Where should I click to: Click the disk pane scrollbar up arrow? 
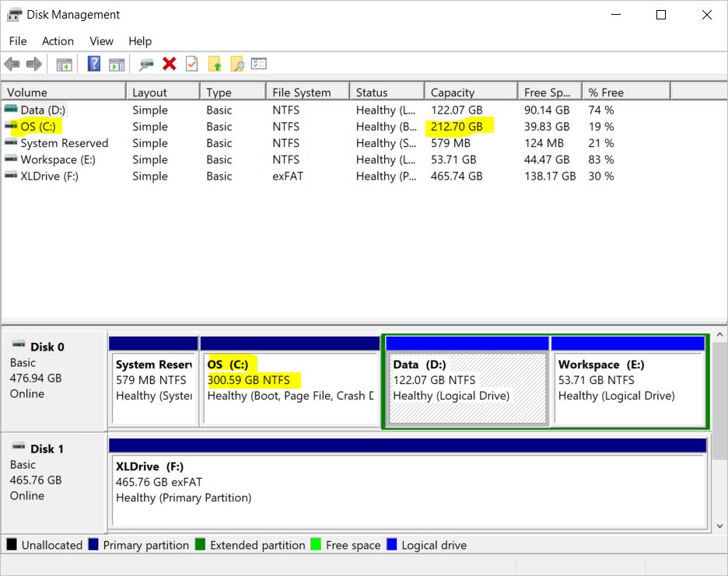[x=719, y=335]
